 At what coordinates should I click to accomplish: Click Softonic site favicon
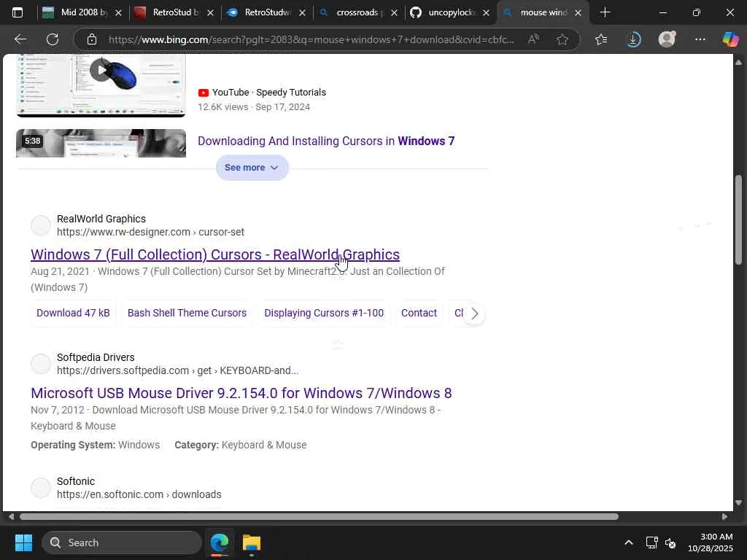click(41, 488)
